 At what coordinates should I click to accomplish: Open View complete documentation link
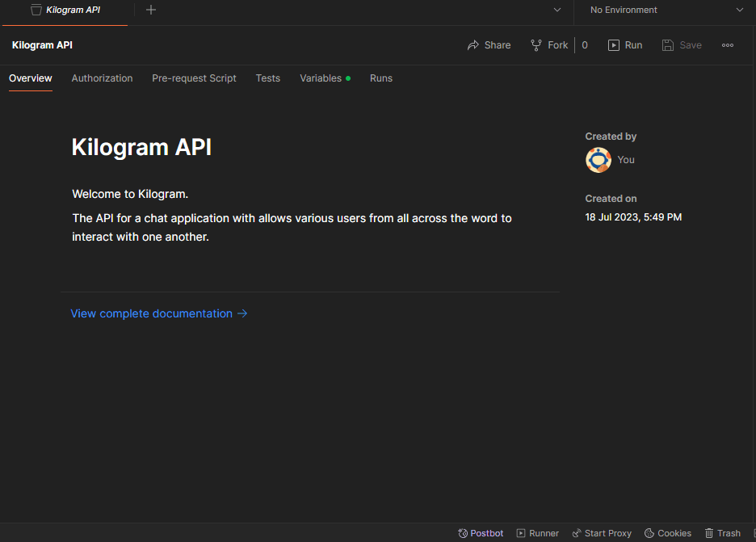coord(159,313)
